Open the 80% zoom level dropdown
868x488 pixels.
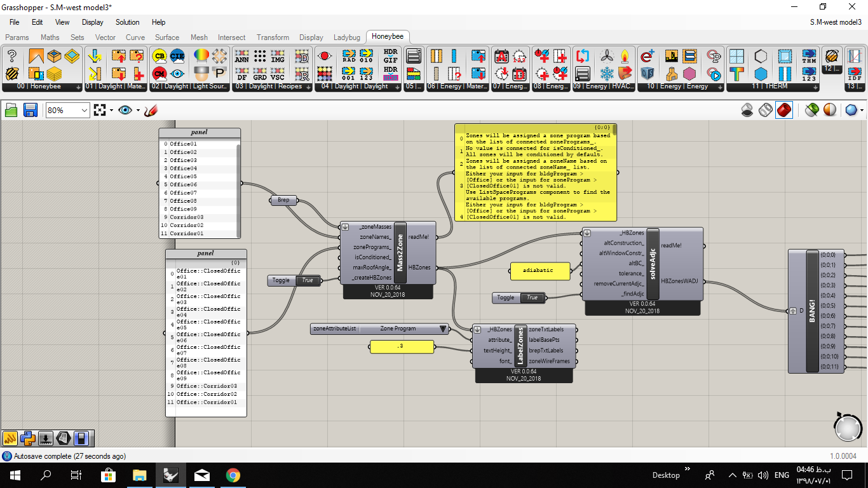point(68,111)
